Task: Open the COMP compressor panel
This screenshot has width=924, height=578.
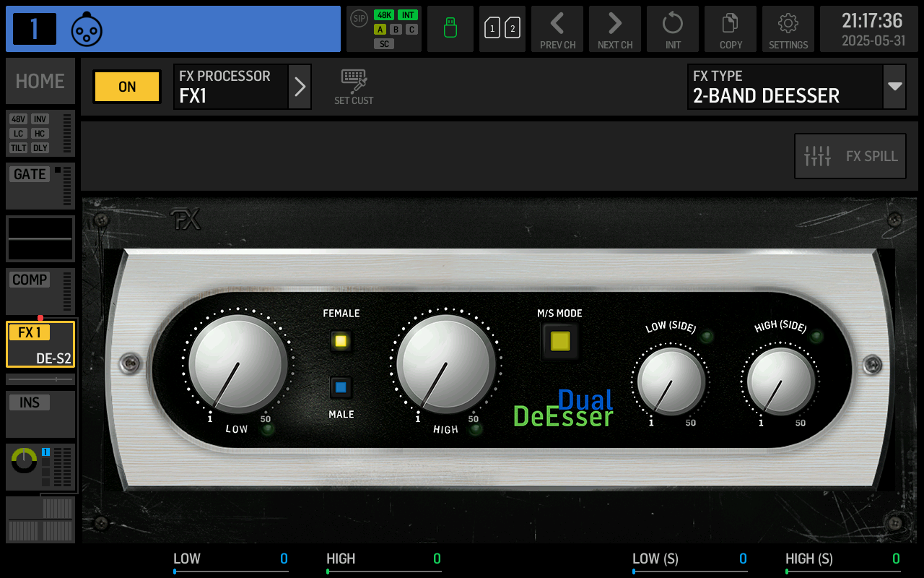Action: (x=40, y=291)
